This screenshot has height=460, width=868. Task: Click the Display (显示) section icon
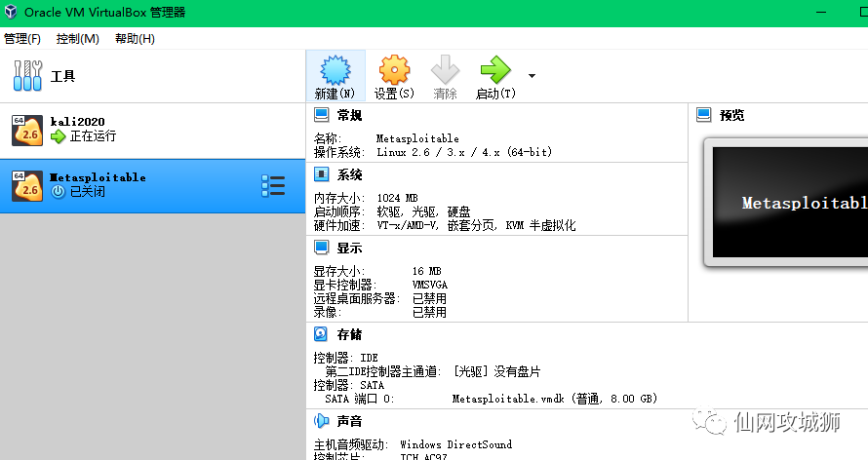(321, 248)
